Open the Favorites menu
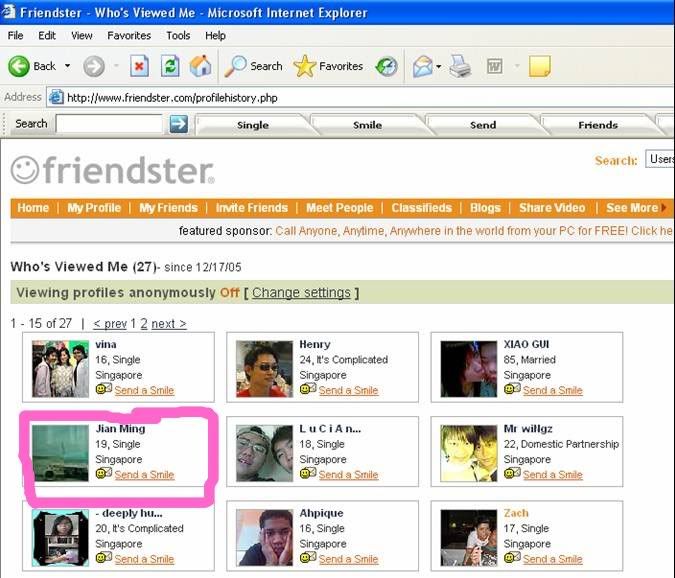Image resolution: width=675 pixels, height=578 pixels. pyautogui.click(x=129, y=35)
